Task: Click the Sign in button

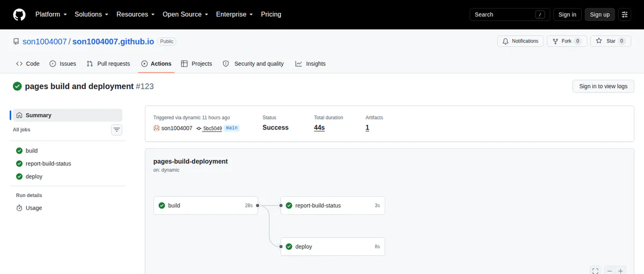Action: click(x=567, y=15)
